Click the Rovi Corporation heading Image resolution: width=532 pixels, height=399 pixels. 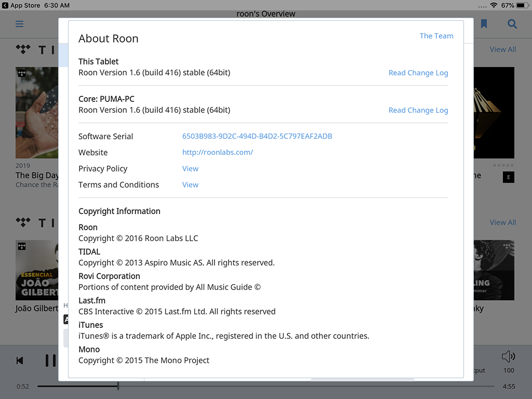coord(109,276)
